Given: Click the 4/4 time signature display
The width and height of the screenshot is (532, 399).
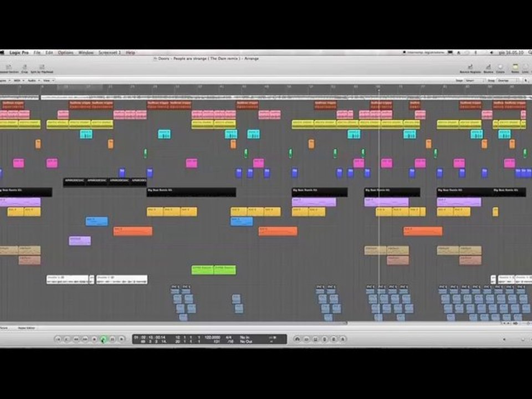Looking at the screenshot, I should pos(229,337).
